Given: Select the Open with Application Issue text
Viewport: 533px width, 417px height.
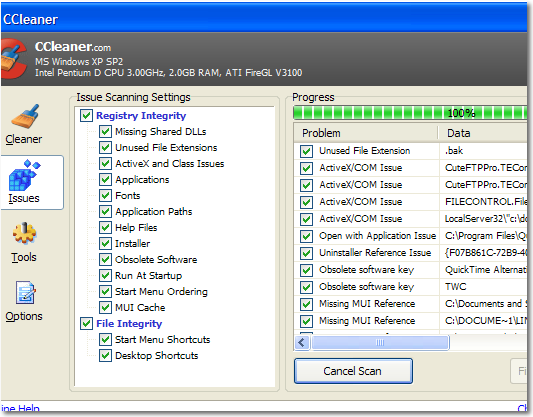Looking at the screenshot, I should (377, 236).
